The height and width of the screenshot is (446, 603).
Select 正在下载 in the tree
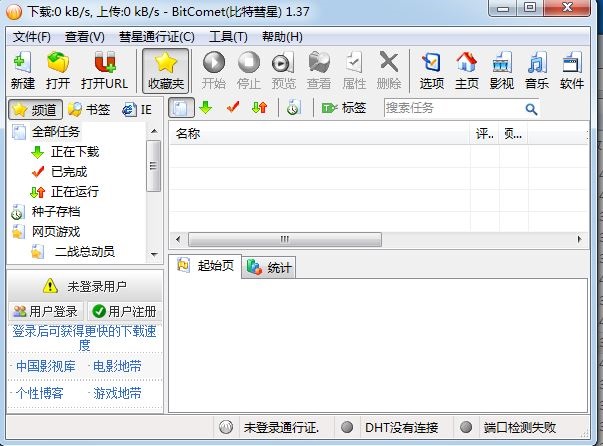pos(75,152)
